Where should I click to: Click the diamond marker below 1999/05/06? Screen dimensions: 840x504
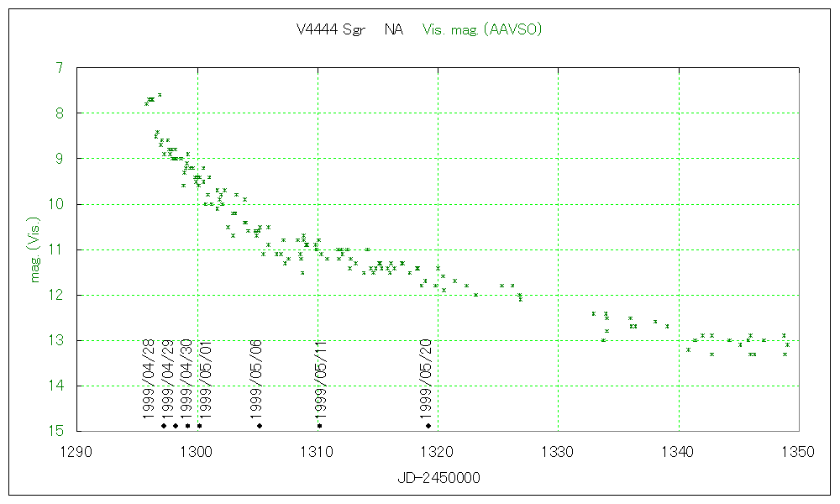[x=260, y=426]
